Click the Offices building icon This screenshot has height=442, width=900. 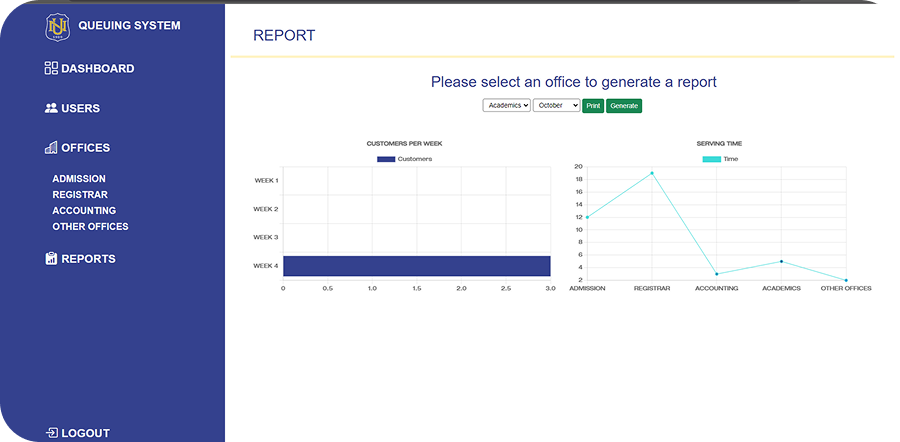[x=51, y=148]
